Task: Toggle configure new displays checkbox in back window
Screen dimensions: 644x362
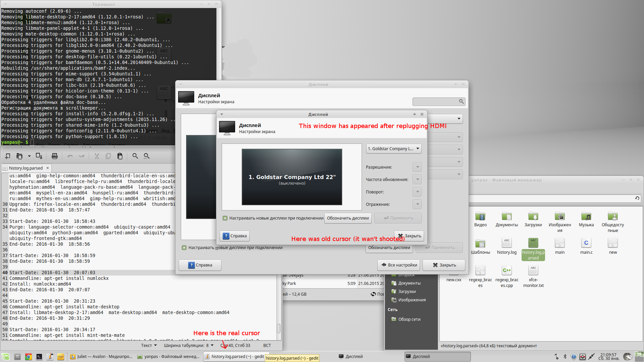Action: 184,248
